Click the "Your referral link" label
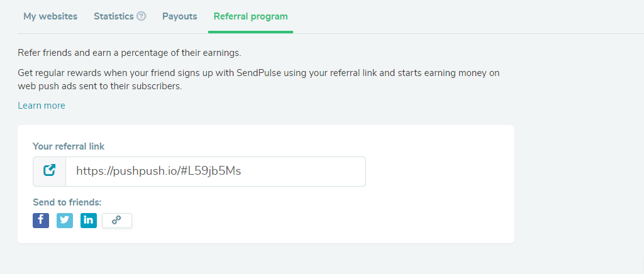This screenshot has height=274, width=644. pos(69,146)
